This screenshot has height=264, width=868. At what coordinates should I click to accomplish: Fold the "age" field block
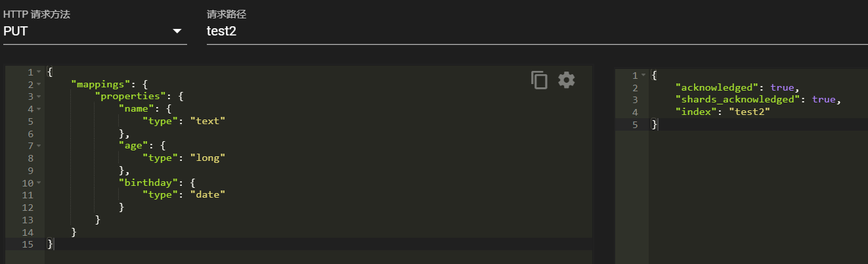tap(39, 146)
